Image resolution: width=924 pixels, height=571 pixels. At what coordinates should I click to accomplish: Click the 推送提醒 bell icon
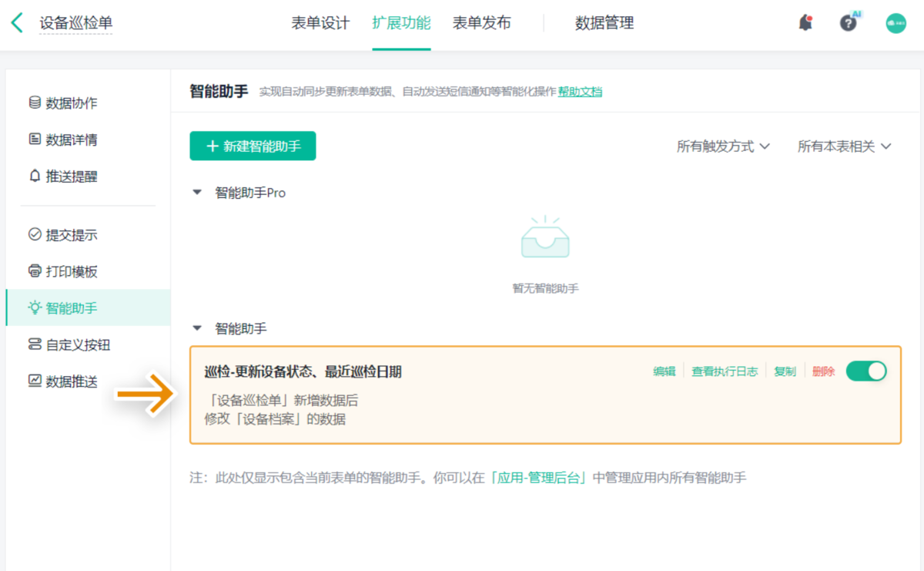35,176
